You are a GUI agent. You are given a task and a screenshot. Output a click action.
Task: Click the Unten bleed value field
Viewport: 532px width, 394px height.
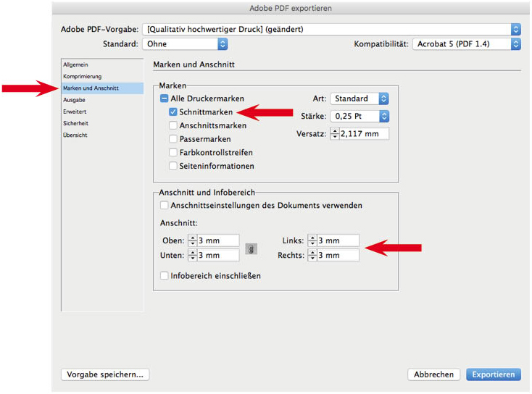tap(218, 255)
